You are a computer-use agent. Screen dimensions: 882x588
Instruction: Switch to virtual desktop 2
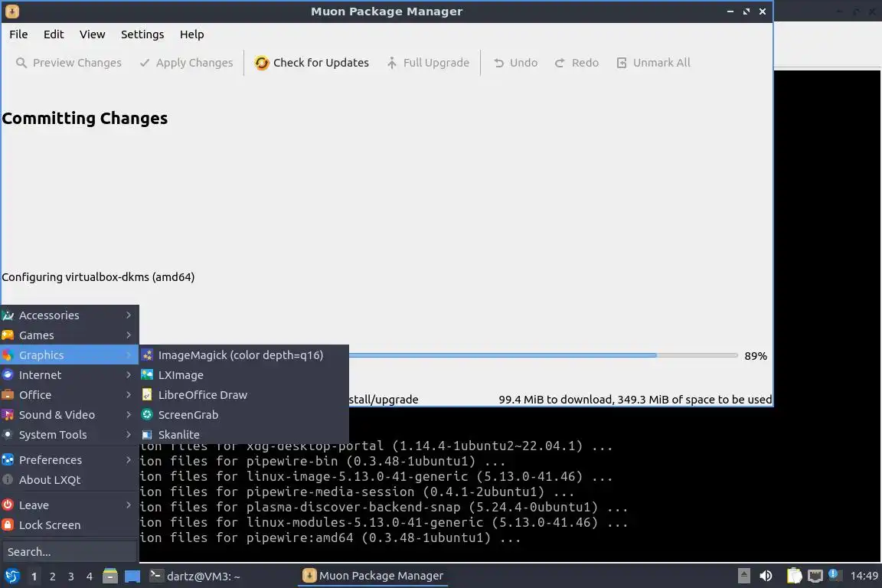(x=52, y=577)
